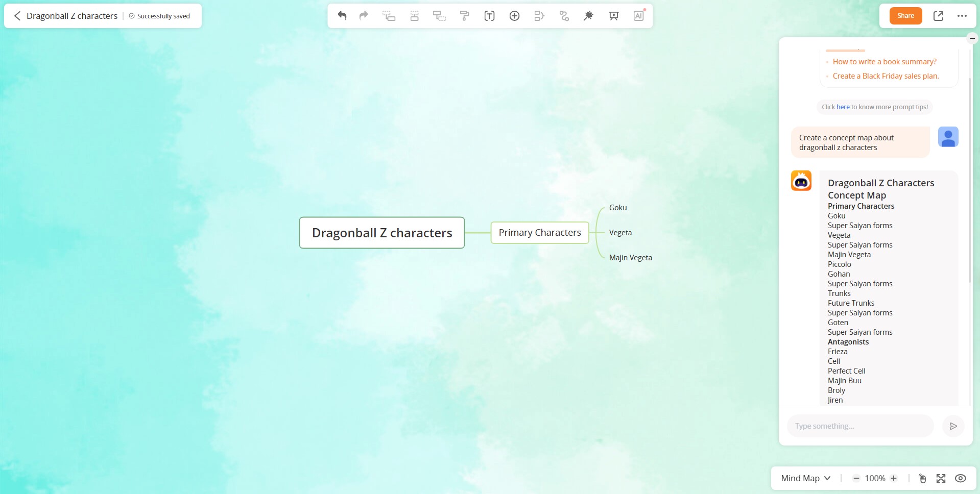The image size is (980, 494).
Task: Select the Majin Vegeta subtopic on the canvas
Action: coord(630,258)
